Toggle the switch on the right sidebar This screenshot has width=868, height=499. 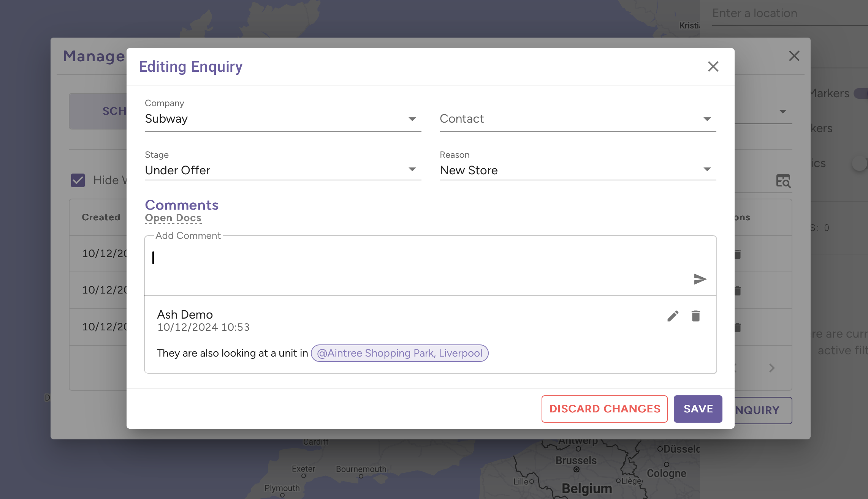click(859, 163)
